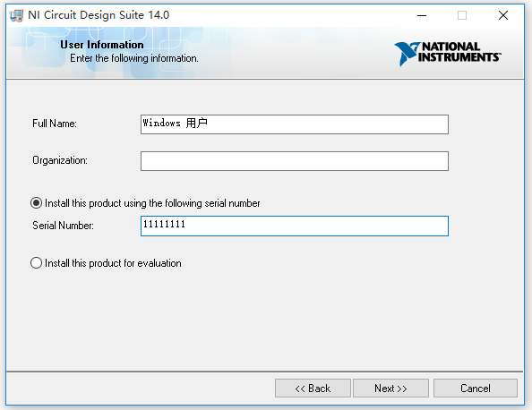Click inside the empty Organization field

tap(295, 161)
